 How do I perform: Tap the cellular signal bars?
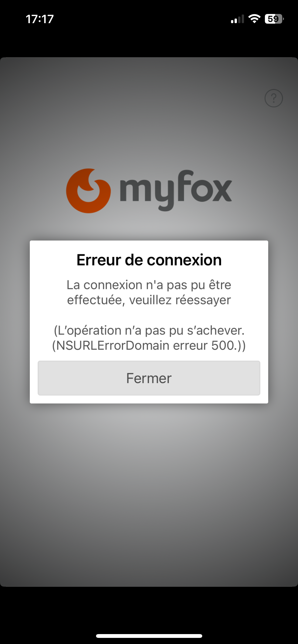click(x=237, y=19)
